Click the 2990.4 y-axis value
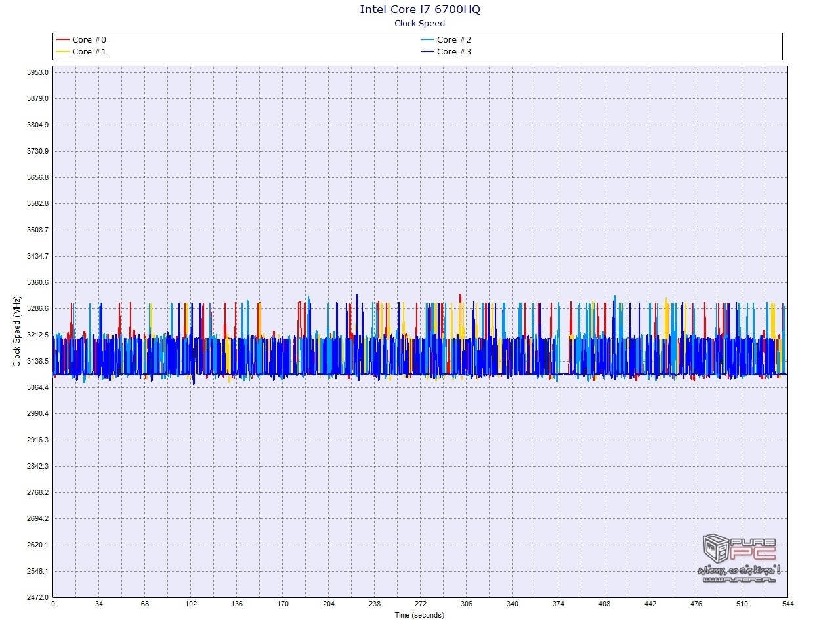Screen dimensions: 840x630 click(37, 413)
